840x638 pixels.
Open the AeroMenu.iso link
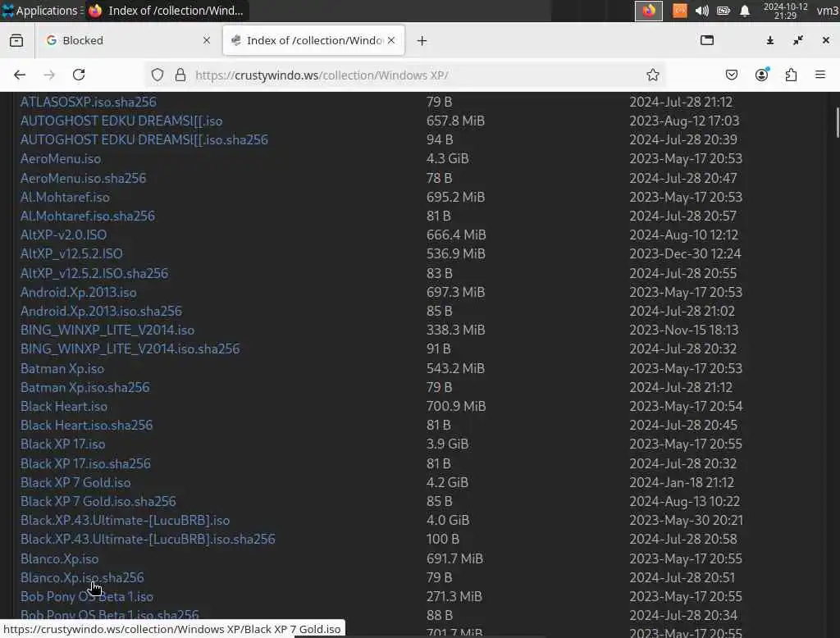pyautogui.click(x=61, y=159)
